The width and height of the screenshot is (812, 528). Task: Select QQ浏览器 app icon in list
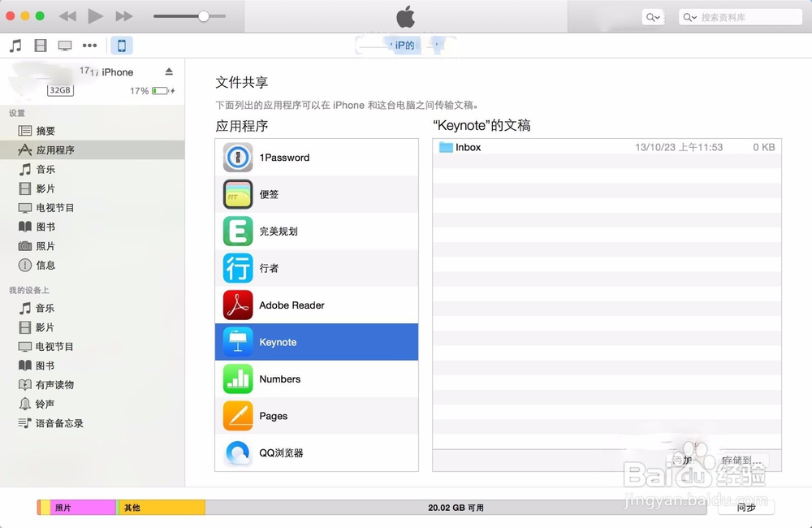[x=238, y=453]
